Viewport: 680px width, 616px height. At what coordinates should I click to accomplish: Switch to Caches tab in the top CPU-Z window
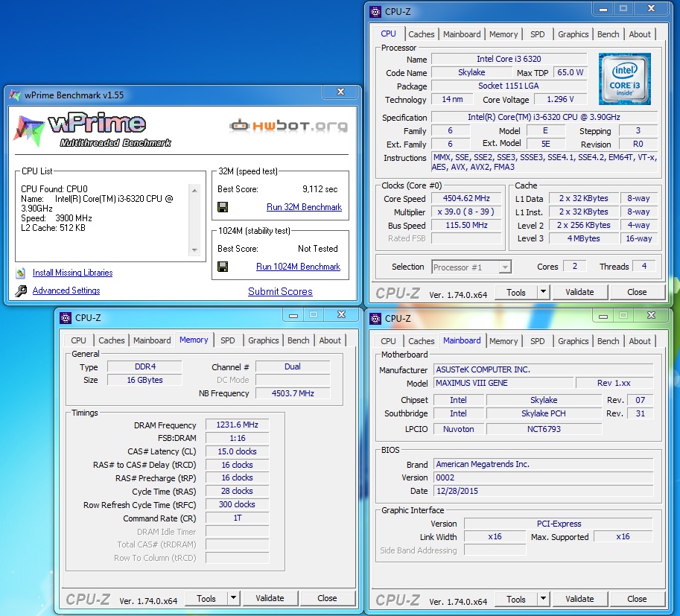[421, 34]
